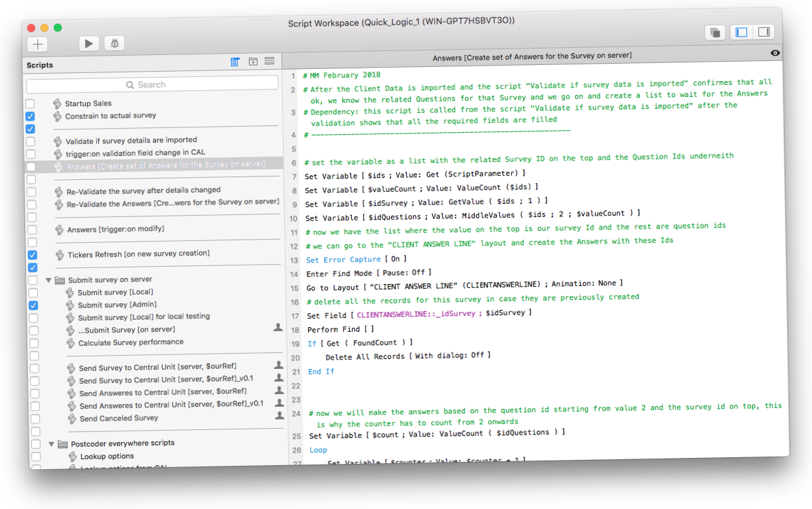Click script icon beside Answers [trigger:on modify]
812x509 pixels.
[x=59, y=230]
